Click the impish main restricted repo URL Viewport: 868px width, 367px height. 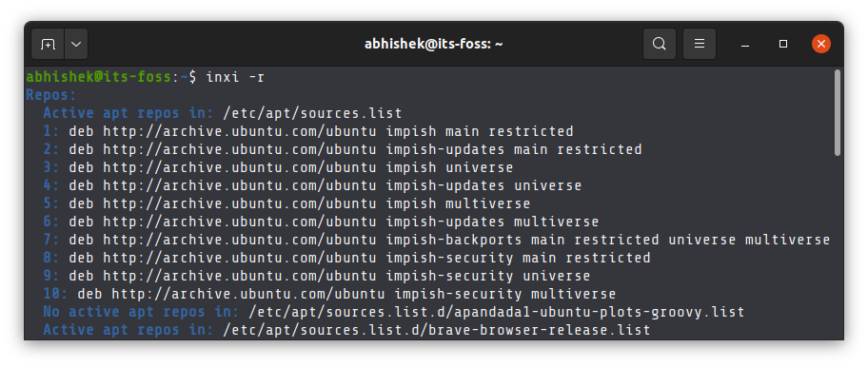[321, 131]
